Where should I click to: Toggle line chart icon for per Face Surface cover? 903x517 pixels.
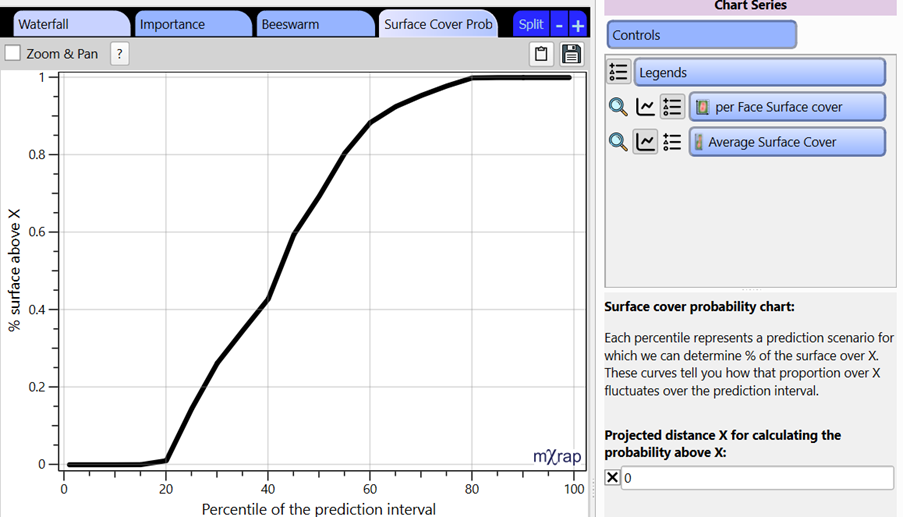tap(646, 107)
